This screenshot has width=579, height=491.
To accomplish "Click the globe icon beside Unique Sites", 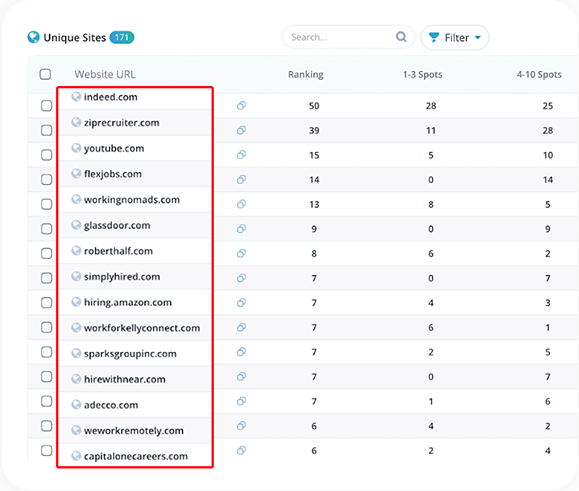I will point(34,37).
